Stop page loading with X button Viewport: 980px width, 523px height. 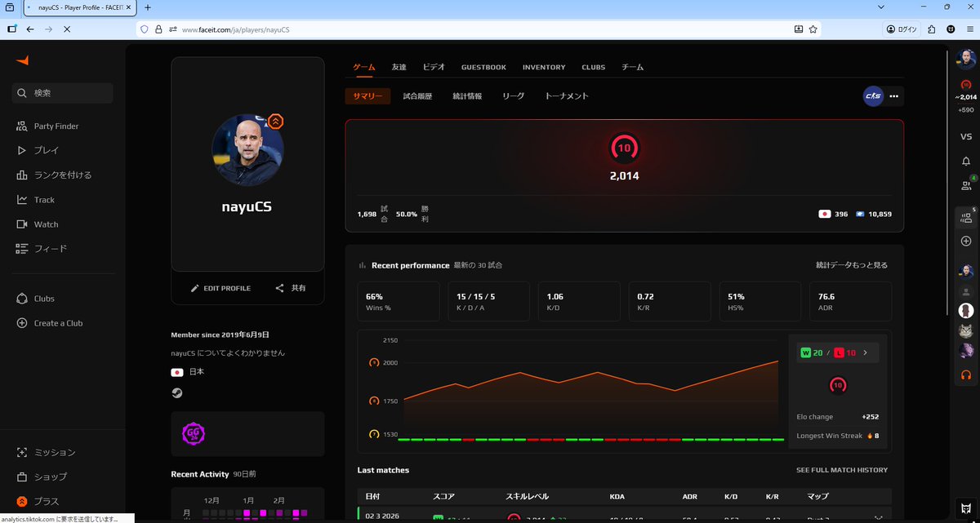pyautogui.click(x=67, y=29)
